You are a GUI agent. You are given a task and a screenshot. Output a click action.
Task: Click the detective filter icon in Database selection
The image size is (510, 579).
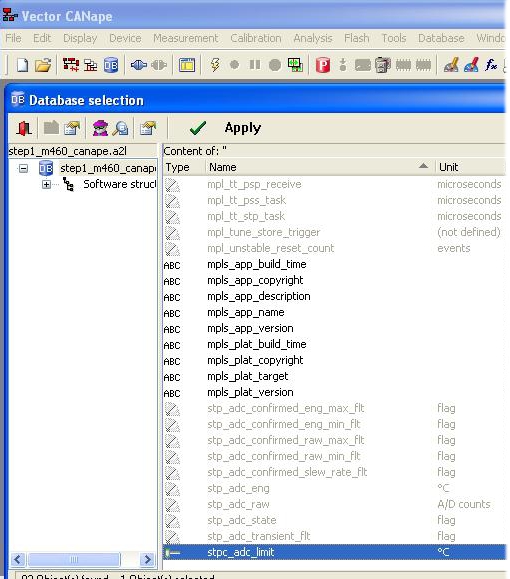click(100, 128)
